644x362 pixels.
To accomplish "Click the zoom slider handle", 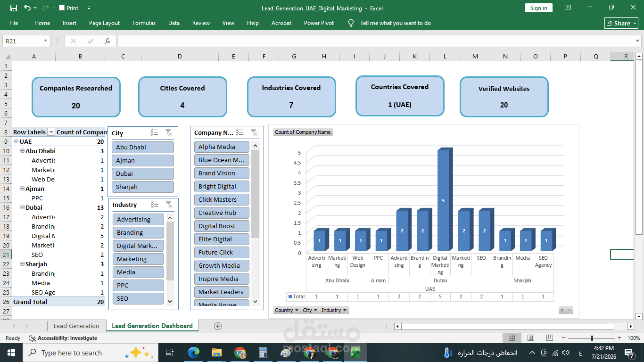I will pos(592,338).
